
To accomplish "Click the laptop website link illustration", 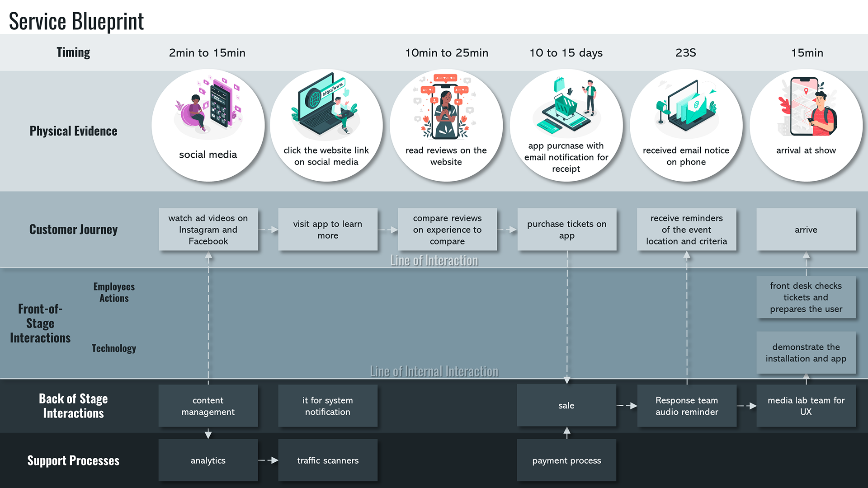I will coord(325,106).
